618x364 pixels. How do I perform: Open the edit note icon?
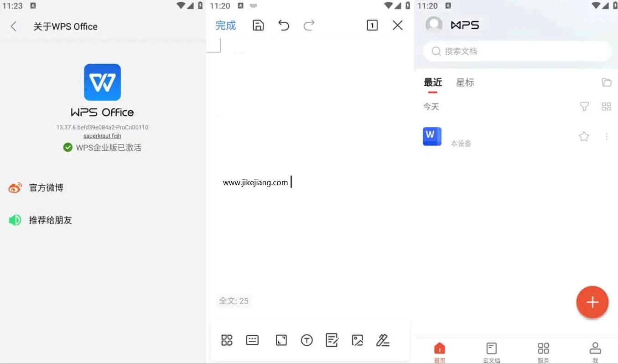click(x=332, y=340)
